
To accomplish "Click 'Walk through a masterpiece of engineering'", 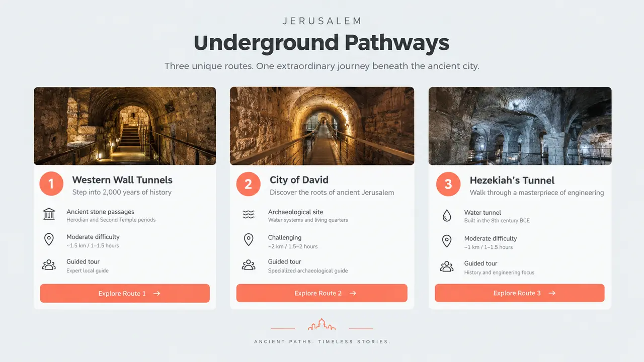I will pyautogui.click(x=537, y=193).
